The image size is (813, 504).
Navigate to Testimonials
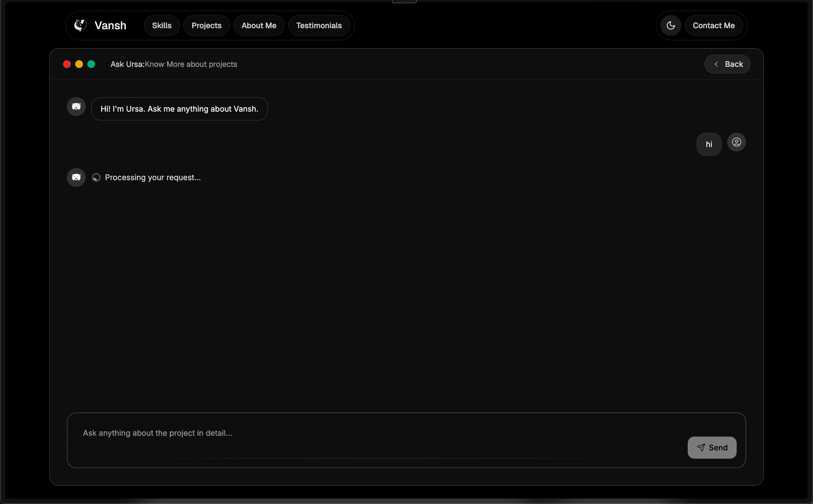319,25
